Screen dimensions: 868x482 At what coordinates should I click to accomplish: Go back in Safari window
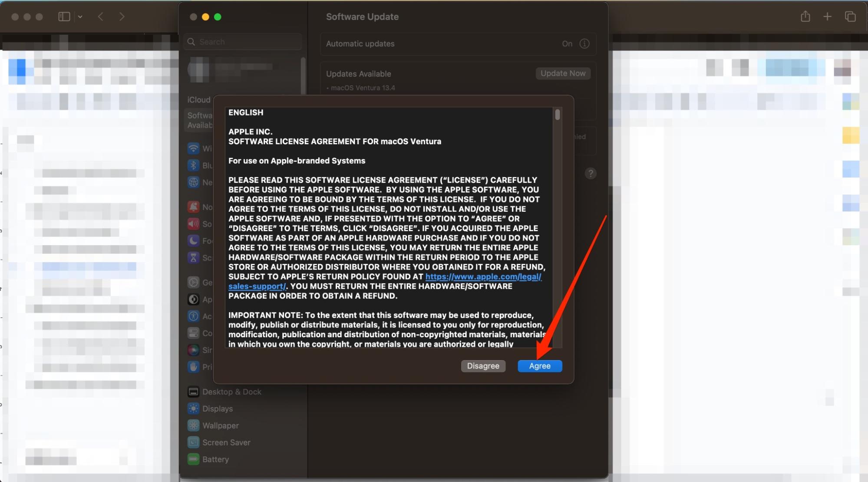coord(101,17)
